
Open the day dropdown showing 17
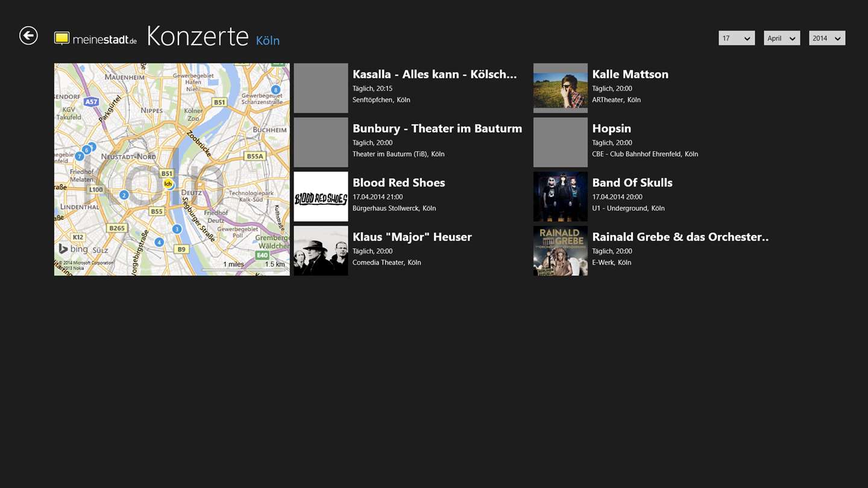tap(737, 38)
